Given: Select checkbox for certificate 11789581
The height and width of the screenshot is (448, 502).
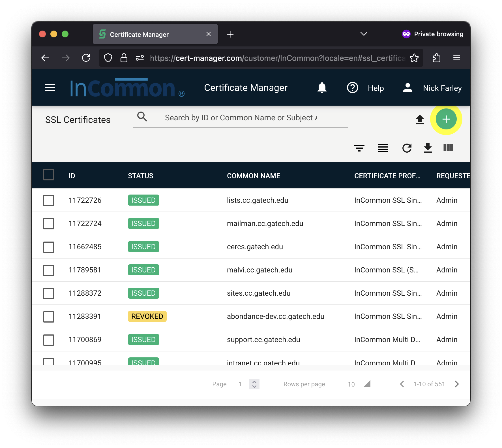Looking at the screenshot, I should click(49, 270).
